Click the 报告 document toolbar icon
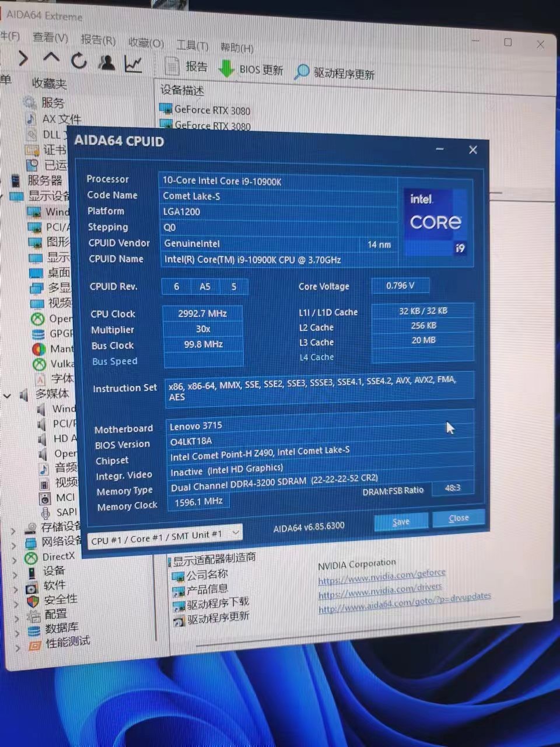This screenshot has height=747, width=560. pos(171,66)
